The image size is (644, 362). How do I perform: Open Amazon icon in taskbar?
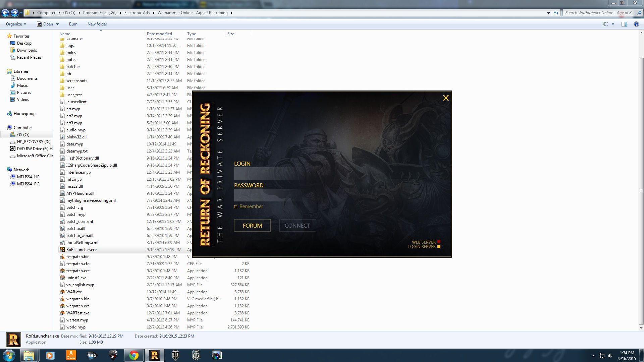tap(71, 355)
